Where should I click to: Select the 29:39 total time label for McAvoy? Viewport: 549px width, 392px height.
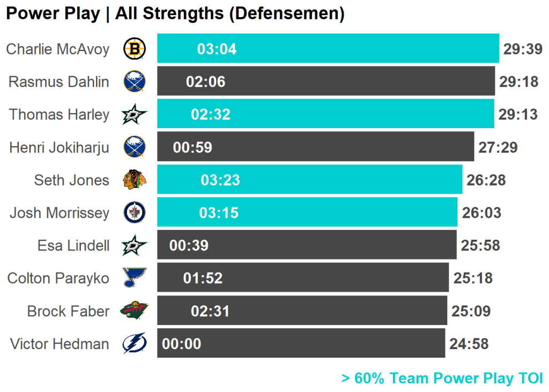click(x=523, y=49)
